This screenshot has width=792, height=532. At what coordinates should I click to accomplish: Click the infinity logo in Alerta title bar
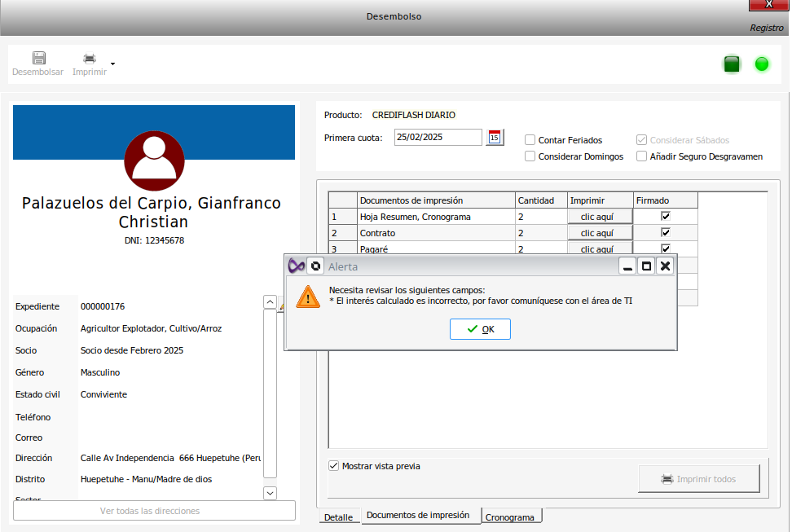[297, 266]
